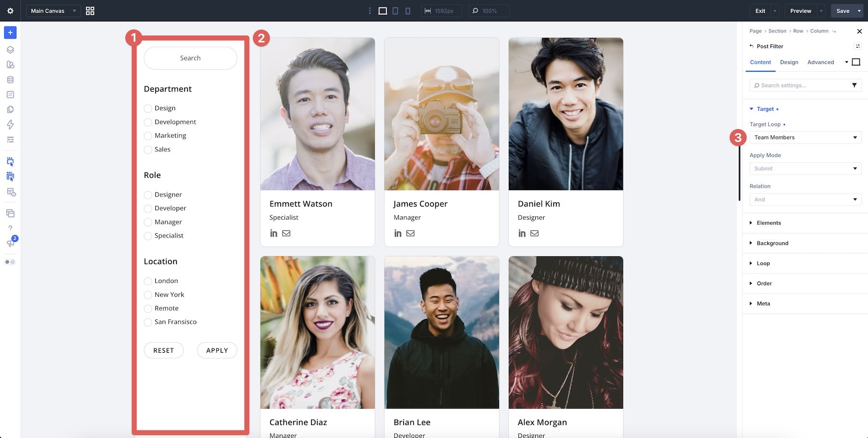Image resolution: width=868 pixels, height=438 pixels.
Task: Open help question mark icon
Action: (x=10, y=228)
